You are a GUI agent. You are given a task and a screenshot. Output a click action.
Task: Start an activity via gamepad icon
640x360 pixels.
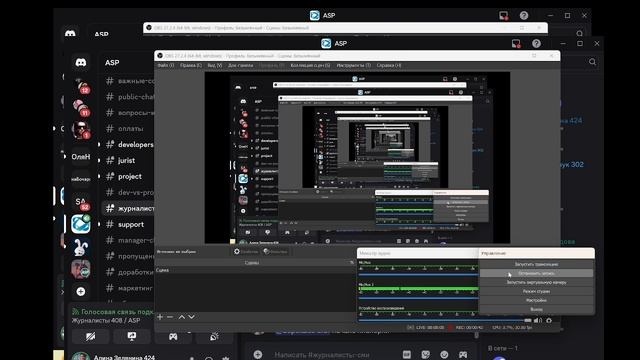pyautogui.click(x=173, y=337)
